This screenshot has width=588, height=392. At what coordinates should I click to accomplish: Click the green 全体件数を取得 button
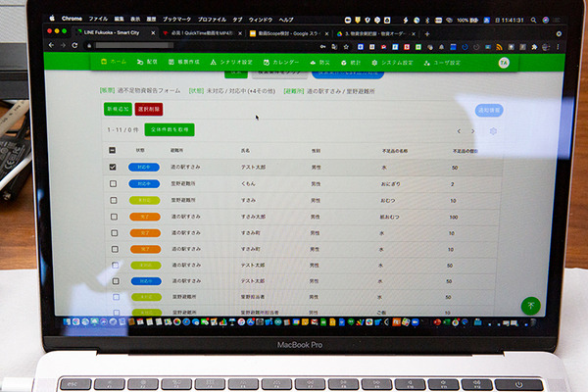coord(169,129)
